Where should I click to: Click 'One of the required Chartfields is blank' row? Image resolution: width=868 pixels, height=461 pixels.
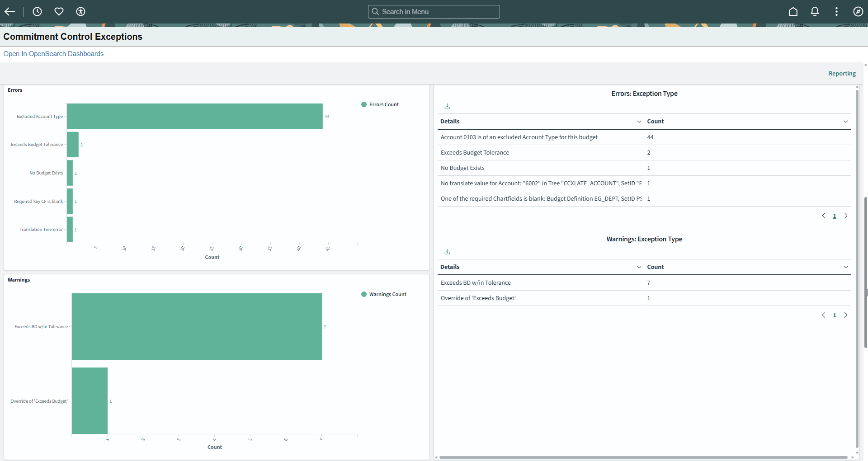644,199
